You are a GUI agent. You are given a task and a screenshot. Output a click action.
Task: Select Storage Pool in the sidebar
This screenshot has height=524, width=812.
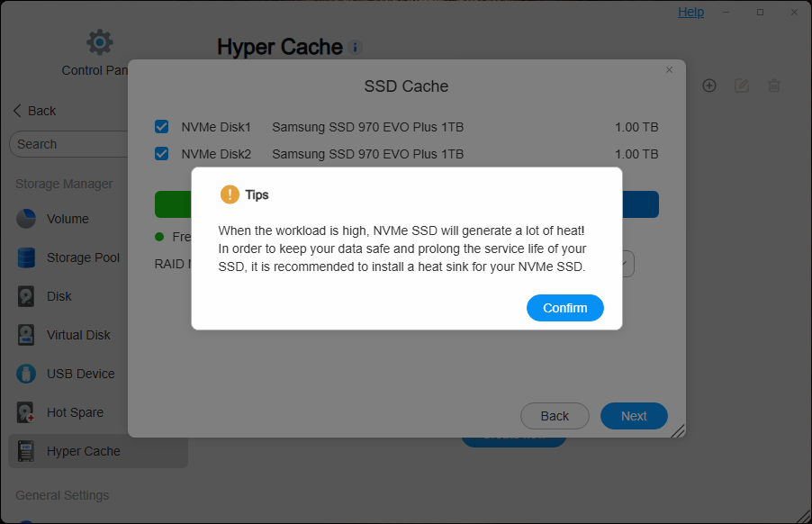pos(83,257)
